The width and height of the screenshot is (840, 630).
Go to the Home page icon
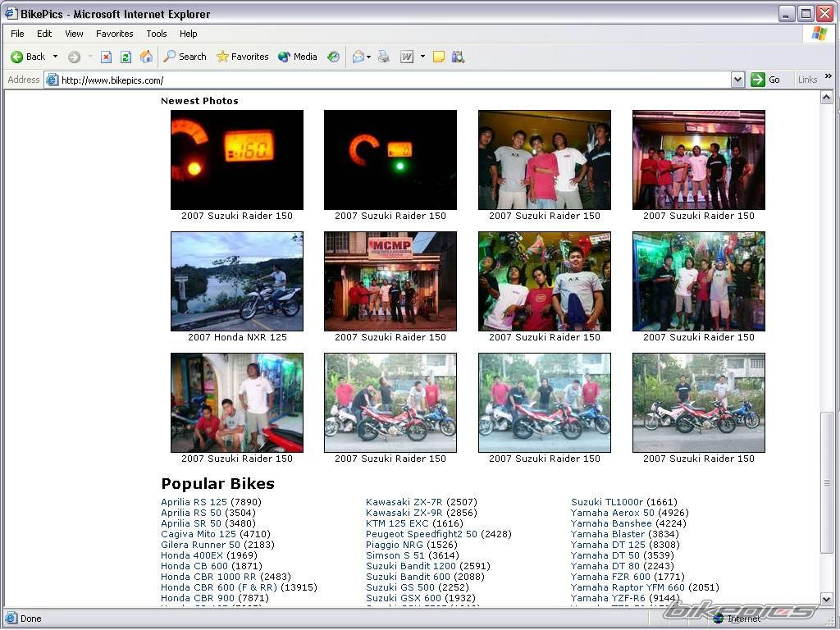[146, 57]
